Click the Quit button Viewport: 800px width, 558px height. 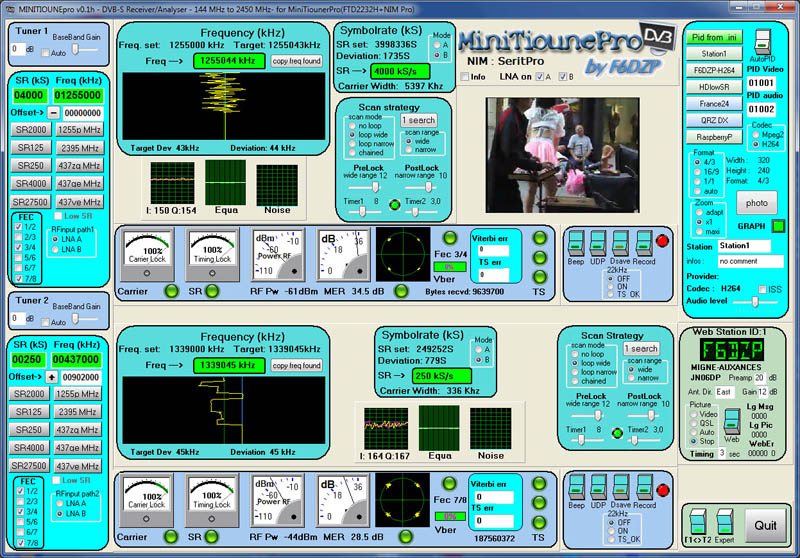(x=765, y=526)
